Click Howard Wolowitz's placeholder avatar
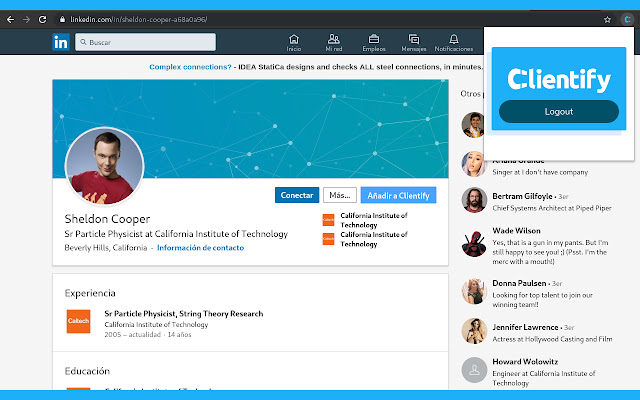640x400 pixels. (474, 370)
